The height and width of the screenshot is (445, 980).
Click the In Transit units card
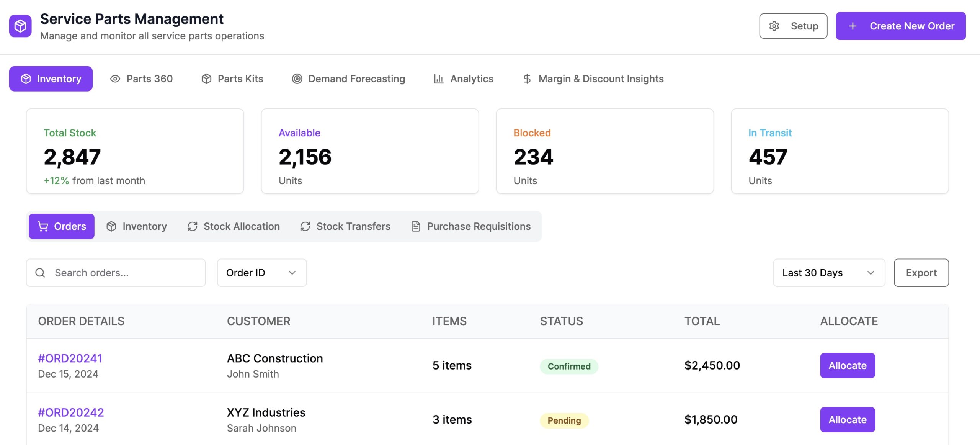tap(840, 151)
